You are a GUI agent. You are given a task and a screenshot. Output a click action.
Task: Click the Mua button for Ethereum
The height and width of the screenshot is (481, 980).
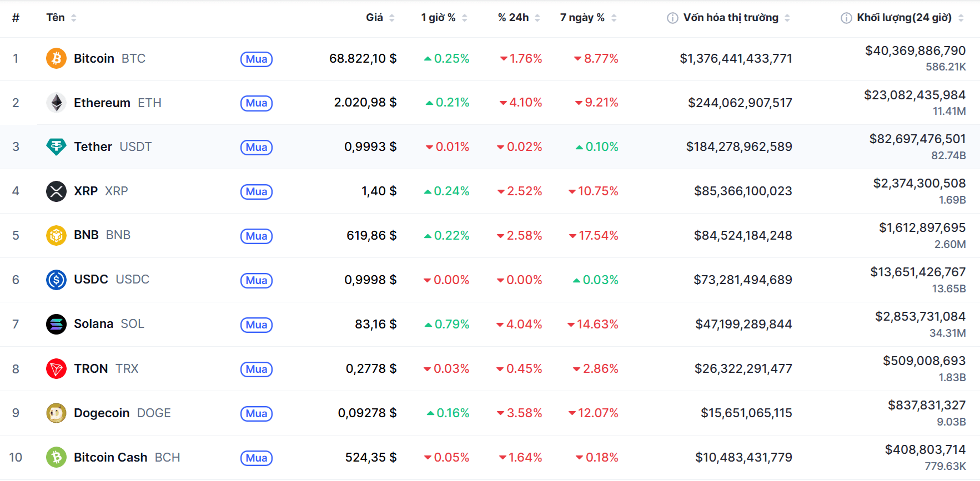coord(257,103)
